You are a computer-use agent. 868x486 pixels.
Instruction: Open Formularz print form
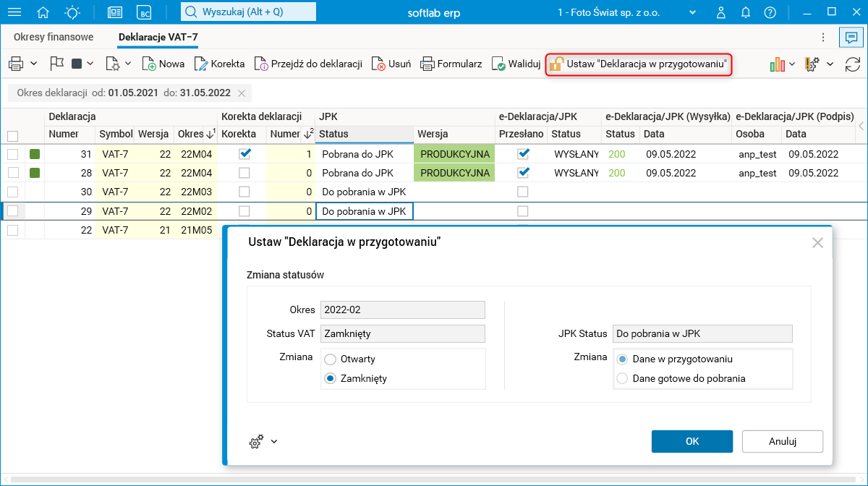click(x=451, y=64)
